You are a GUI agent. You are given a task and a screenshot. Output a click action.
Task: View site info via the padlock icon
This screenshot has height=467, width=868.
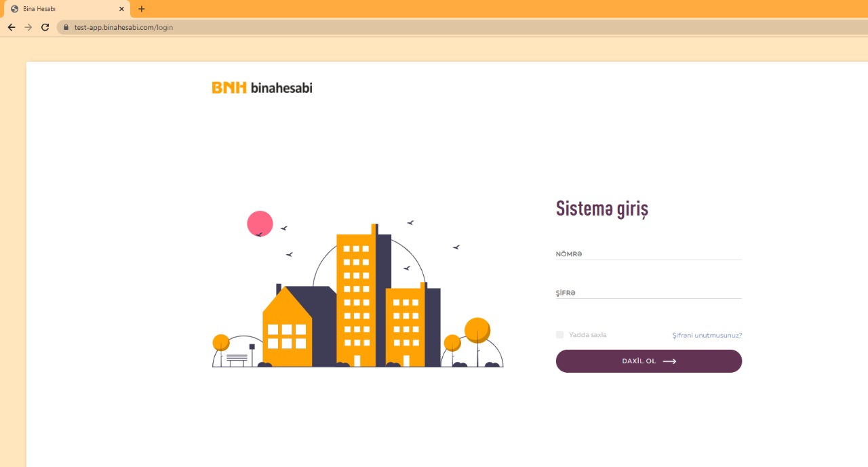pyautogui.click(x=66, y=27)
